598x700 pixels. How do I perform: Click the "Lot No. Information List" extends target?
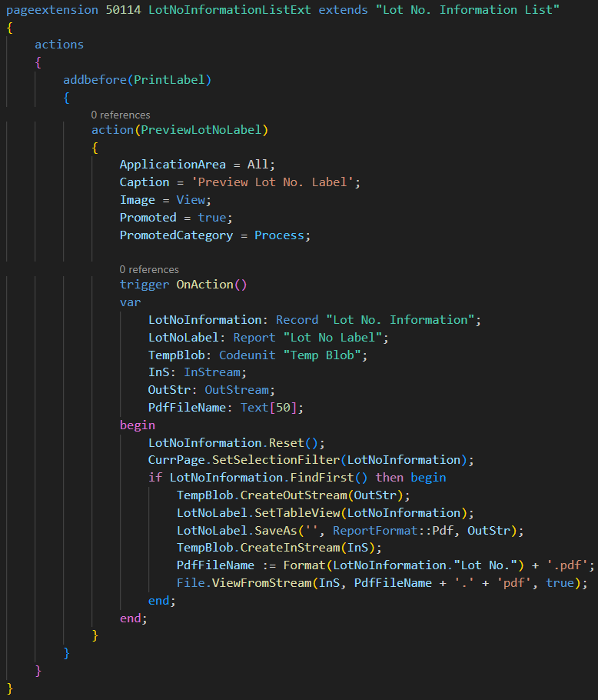468,9
